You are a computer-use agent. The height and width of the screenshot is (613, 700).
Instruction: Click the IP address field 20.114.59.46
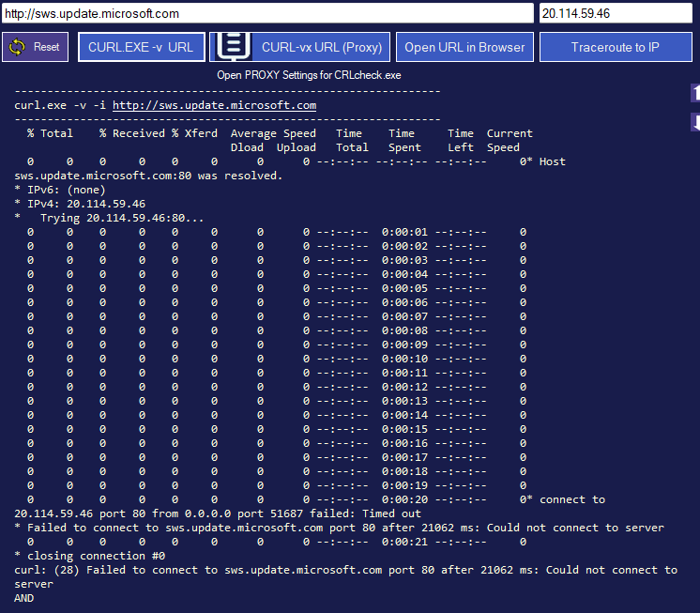(616, 13)
